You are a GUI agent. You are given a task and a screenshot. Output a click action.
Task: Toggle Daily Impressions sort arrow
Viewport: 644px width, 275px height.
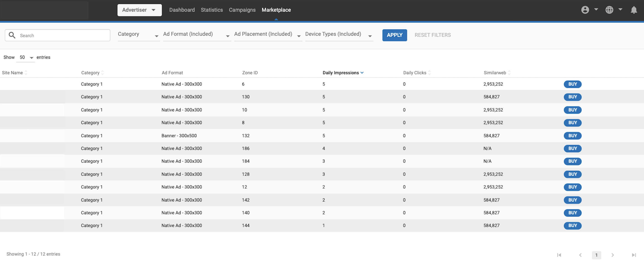click(362, 73)
